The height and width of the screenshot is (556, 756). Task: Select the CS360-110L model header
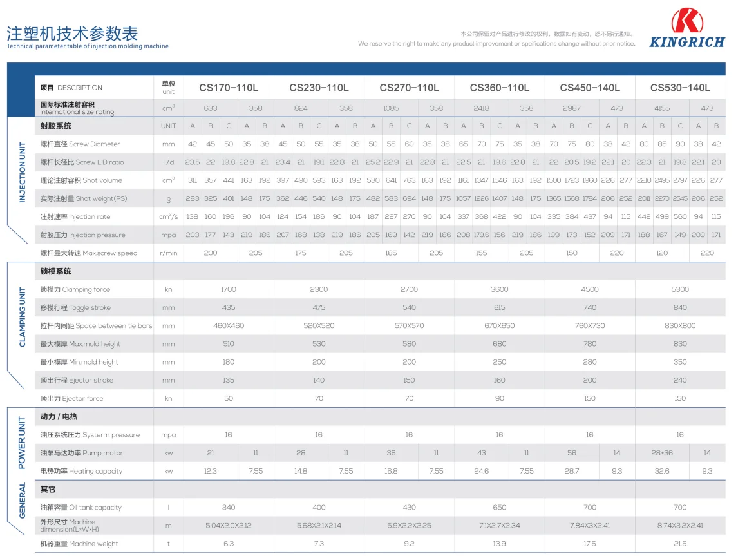[x=499, y=88]
